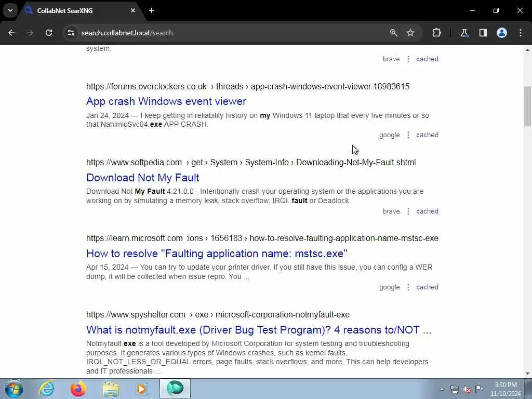Open "How to resolve Faulting application name" result
Screen dimensions: 532x399
coord(217,254)
